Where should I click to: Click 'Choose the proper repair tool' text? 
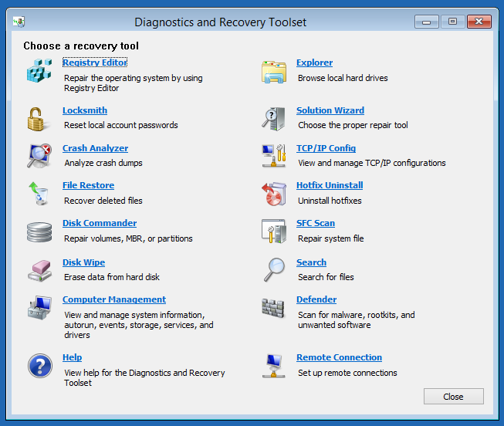point(353,125)
